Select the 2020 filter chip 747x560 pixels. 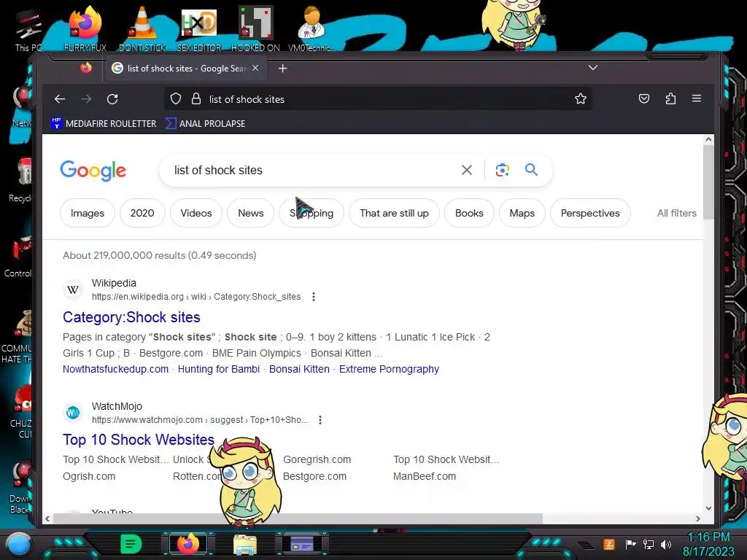[x=142, y=214]
